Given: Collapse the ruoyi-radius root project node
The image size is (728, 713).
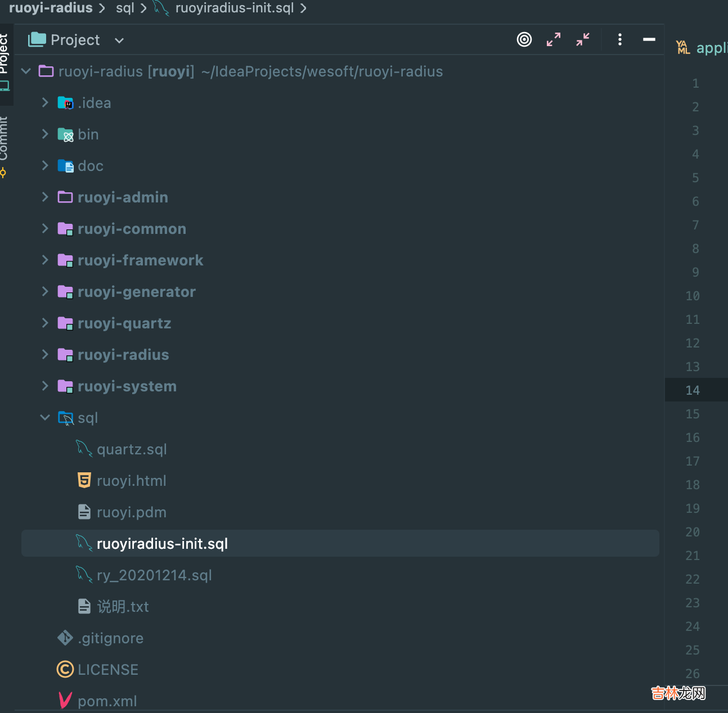Looking at the screenshot, I should [26, 71].
